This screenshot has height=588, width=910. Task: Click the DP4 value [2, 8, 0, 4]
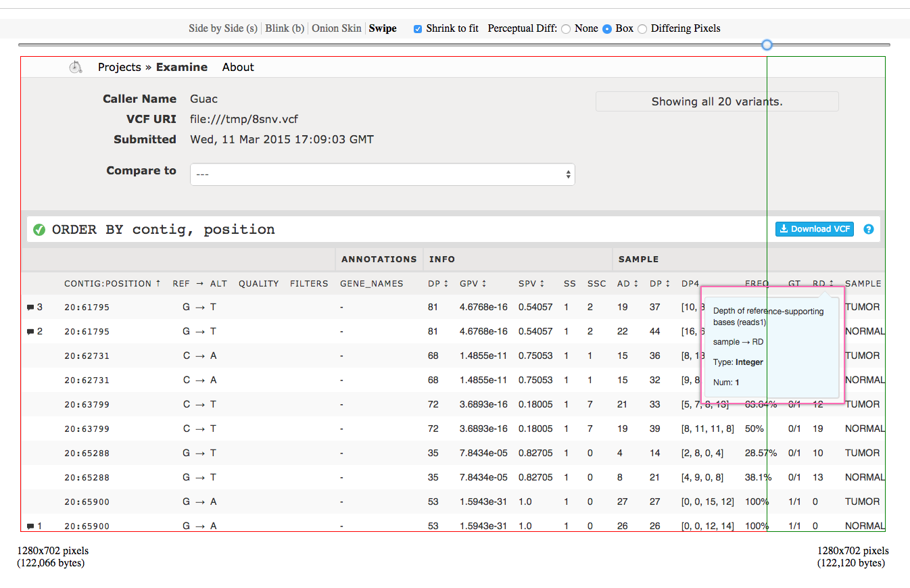click(702, 453)
